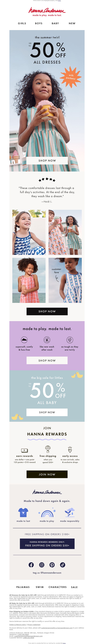This screenshot has width=94, height=644.
Task: Click SHOP NOW under All Baby sale
Action: pos(47,412)
